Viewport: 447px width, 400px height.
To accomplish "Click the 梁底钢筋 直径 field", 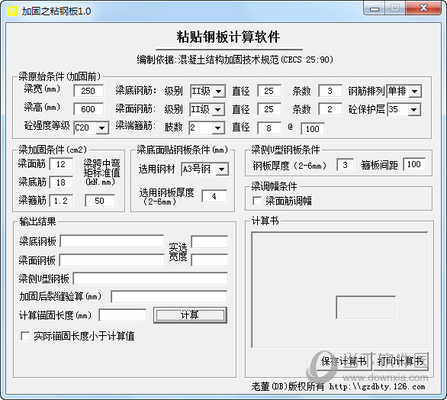I will (x=269, y=91).
